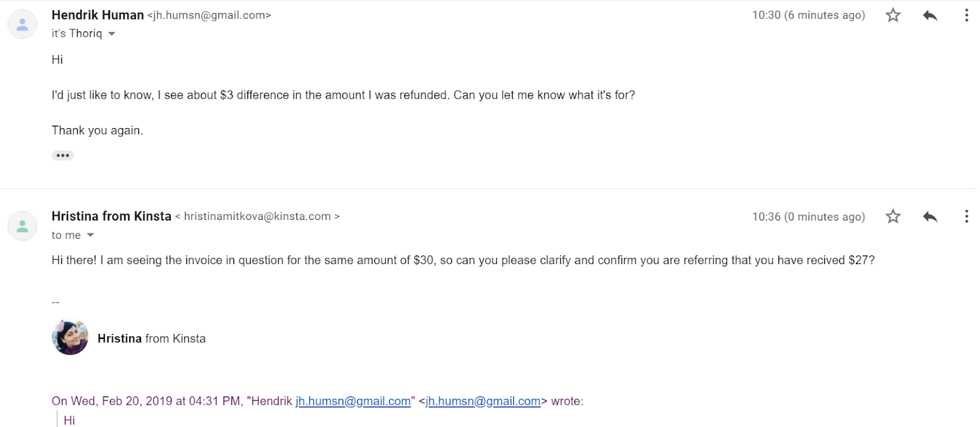This screenshot has width=980, height=427.
Task: Click hristinamitkova@kinsta.com sender address
Action: pos(257,216)
